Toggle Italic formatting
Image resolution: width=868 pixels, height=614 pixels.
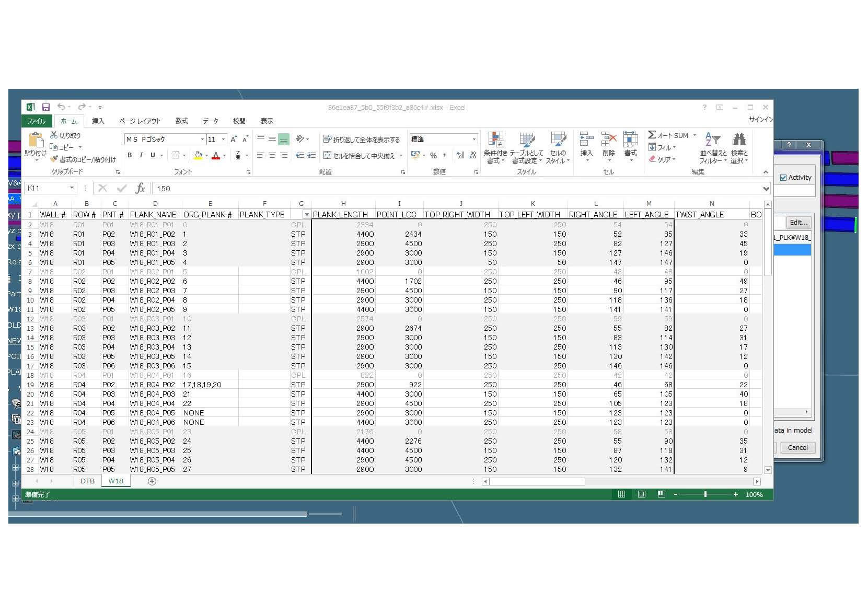(x=141, y=155)
